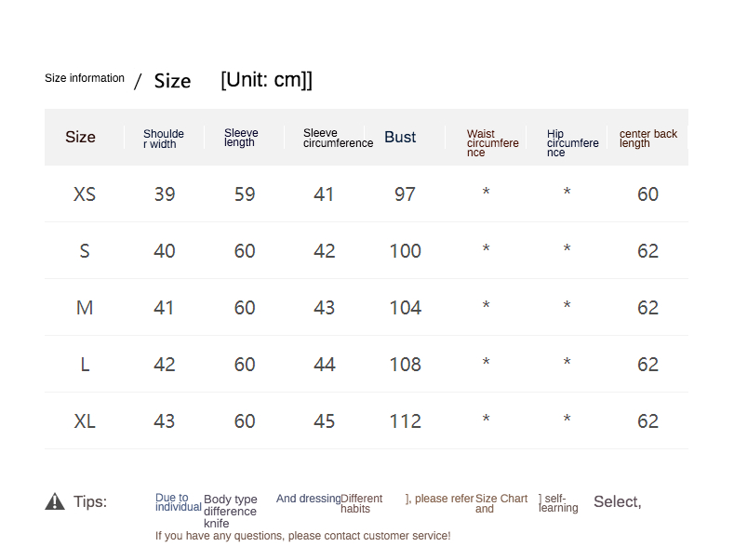The image size is (734, 560).
Task: Select the Waist circumference header
Action: click(492, 142)
